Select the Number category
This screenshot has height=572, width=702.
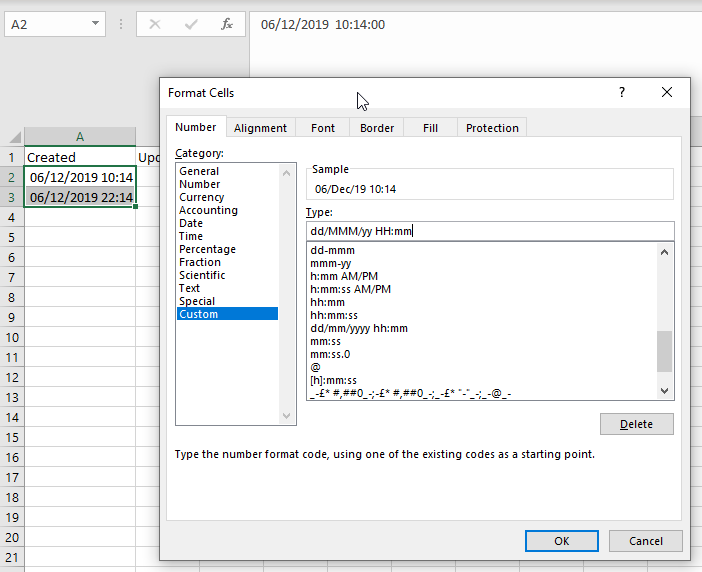click(x=227, y=184)
